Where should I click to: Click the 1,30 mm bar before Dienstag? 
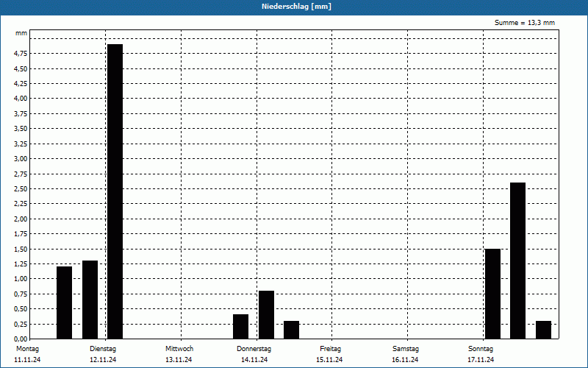(90, 300)
